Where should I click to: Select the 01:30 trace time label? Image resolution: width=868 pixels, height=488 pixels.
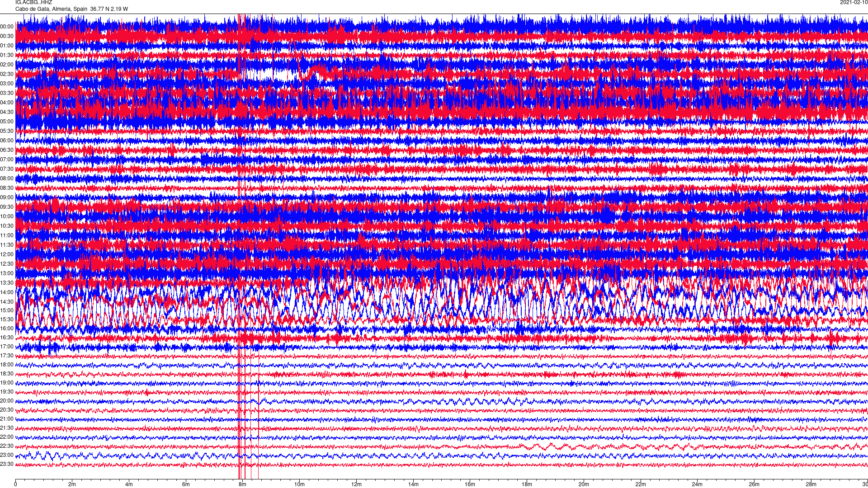tap(7, 55)
